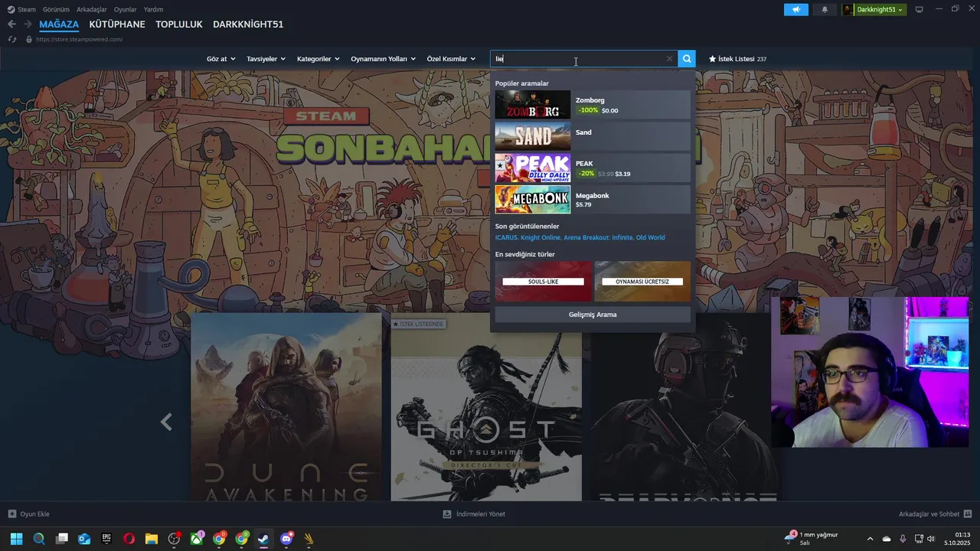The height and width of the screenshot is (551, 980).
Task: Click the volume icon in system tray
Action: coord(931,539)
